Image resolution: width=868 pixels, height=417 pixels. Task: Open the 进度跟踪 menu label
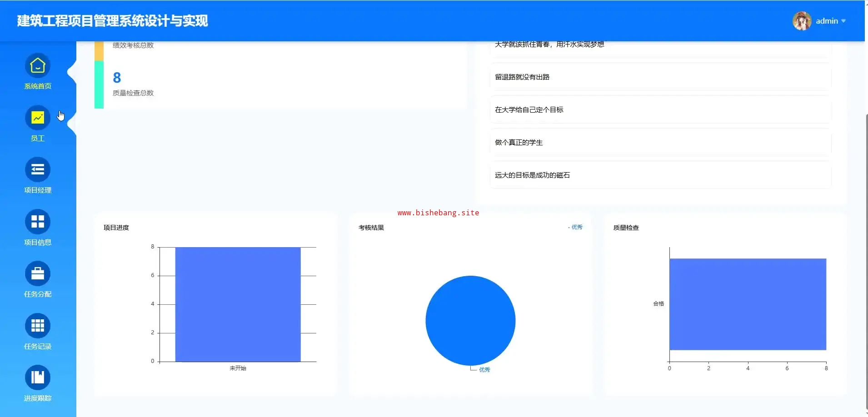pyautogui.click(x=38, y=398)
